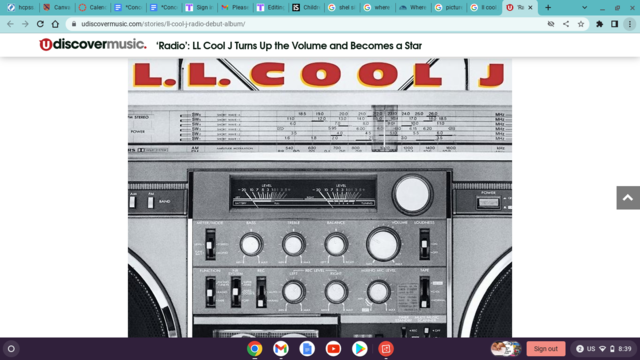Open Chrome three-dot menu
This screenshot has height=360, width=640.
[x=630, y=24]
